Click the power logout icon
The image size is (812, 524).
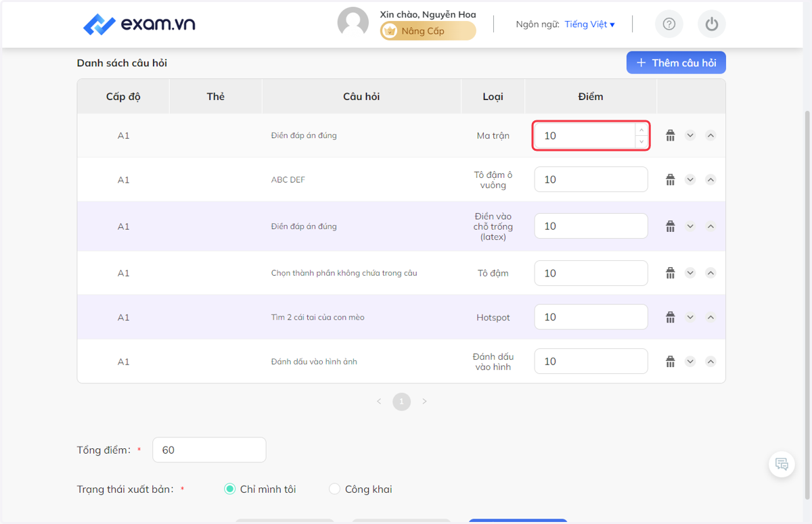(711, 24)
